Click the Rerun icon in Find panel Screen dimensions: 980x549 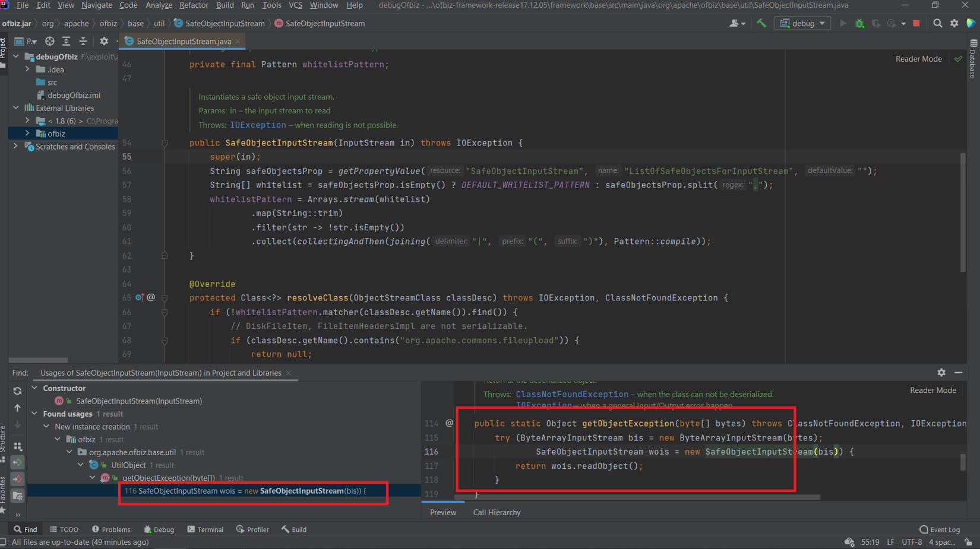[x=17, y=391]
